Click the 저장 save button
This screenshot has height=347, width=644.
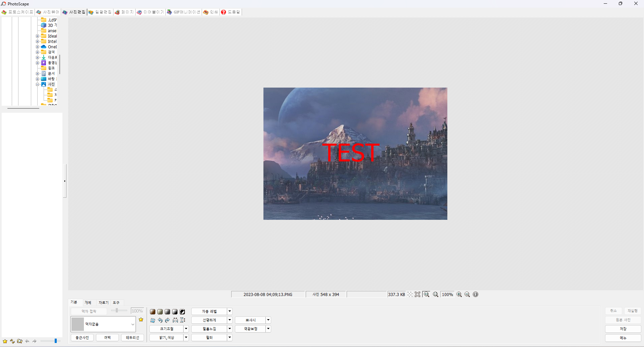pos(623,329)
